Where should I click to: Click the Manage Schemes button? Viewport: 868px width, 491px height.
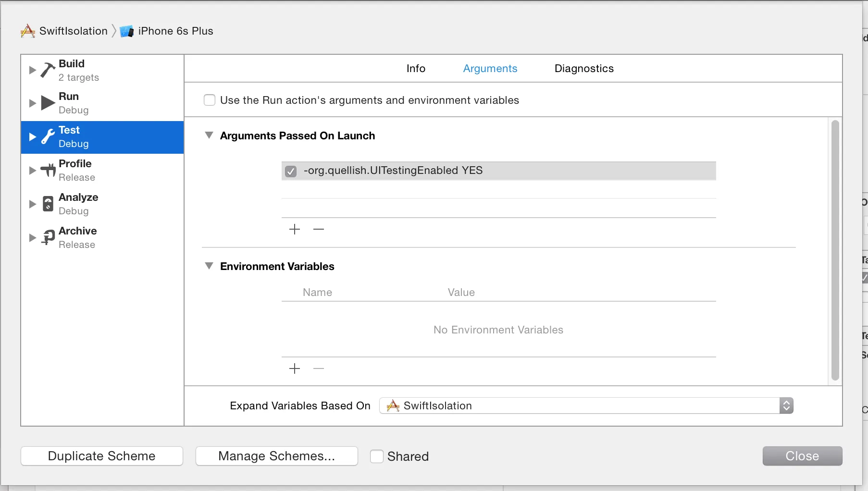point(277,456)
